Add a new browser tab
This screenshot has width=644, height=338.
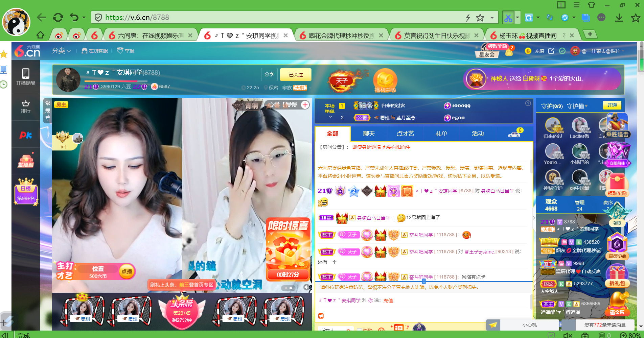pyautogui.click(x=590, y=34)
